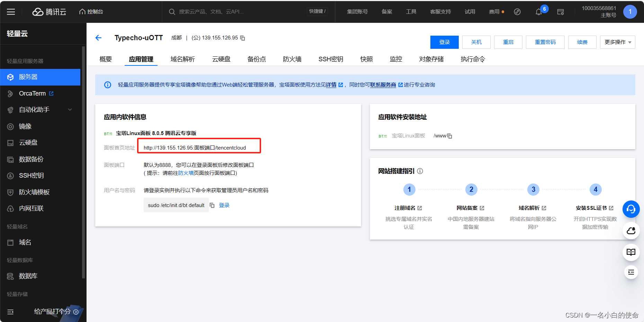
Task: Click step 2 circle for 网站备案
Action: 471,189
